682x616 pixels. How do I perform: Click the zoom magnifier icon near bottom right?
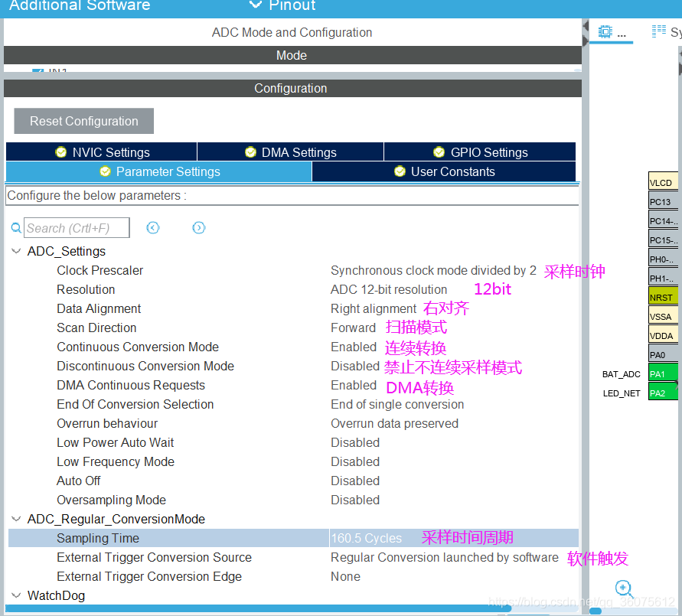[624, 589]
